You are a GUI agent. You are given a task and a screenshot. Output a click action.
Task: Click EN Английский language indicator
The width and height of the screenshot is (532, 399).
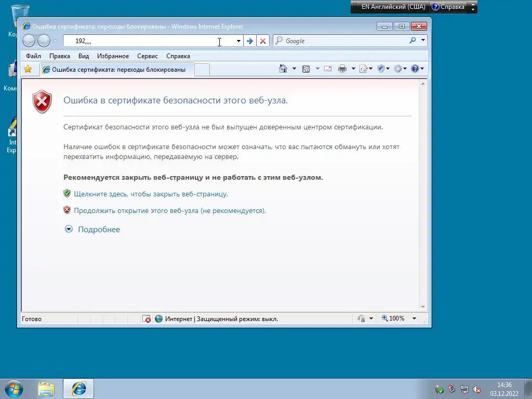(393, 7)
